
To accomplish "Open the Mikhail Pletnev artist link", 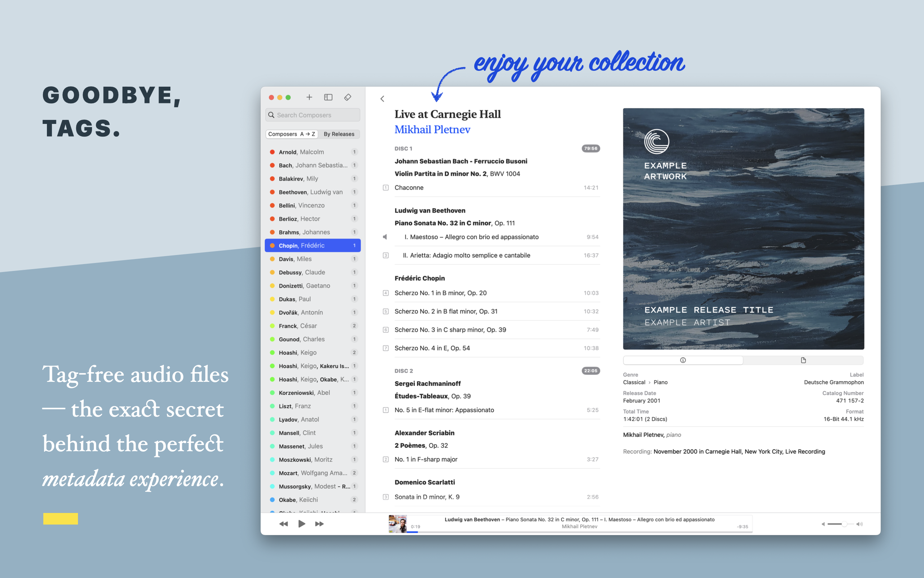I will pyautogui.click(x=432, y=130).
